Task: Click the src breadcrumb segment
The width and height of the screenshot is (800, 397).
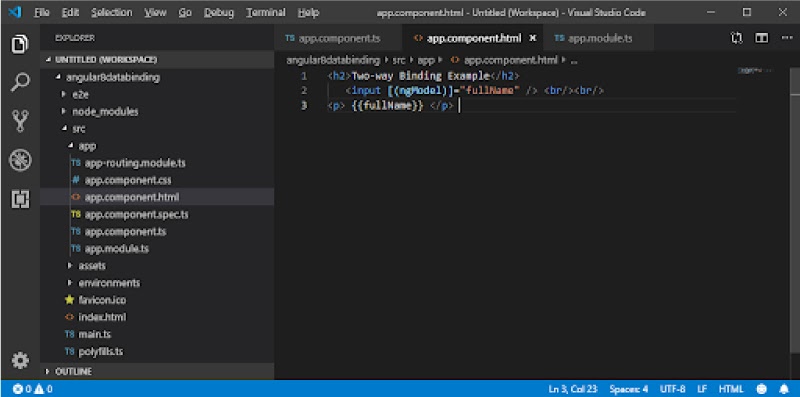Action: [398, 60]
